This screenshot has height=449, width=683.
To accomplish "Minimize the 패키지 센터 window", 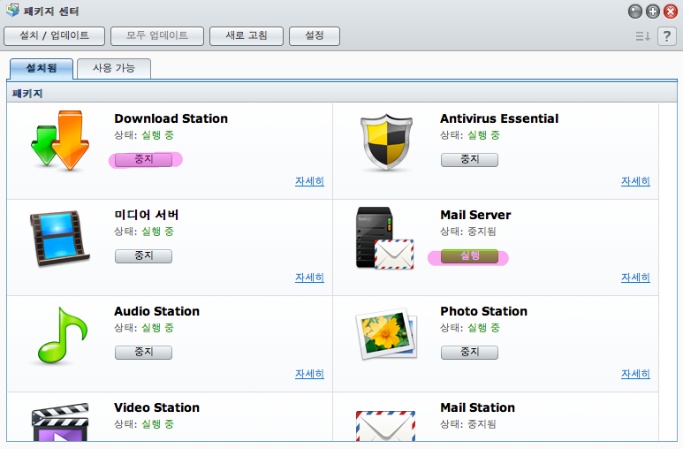I will click(x=635, y=11).
